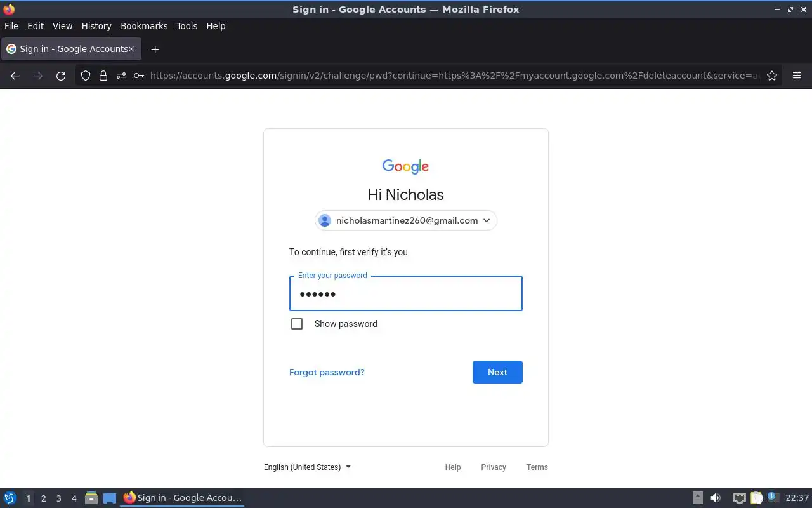Click the Forgot password? link
The height and width of the screenshot is (508, 812).
tap(327, 372)
